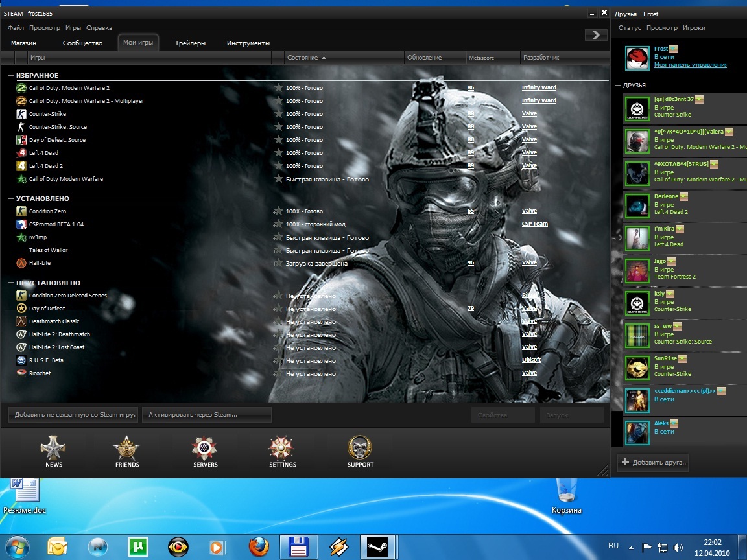Screen dimensions: 747x560
Task: Click the Активировать через Steam button
Action: point(206,415)
